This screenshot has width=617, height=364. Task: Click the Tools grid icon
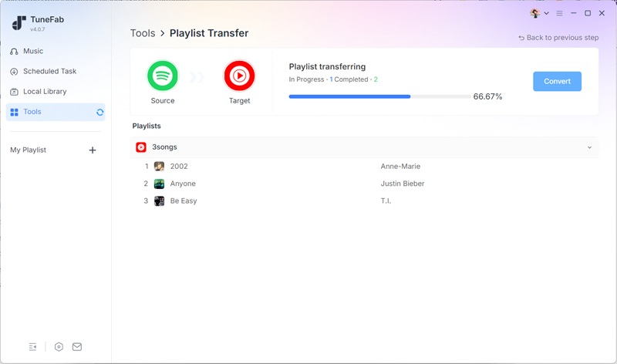click(14, 112)
